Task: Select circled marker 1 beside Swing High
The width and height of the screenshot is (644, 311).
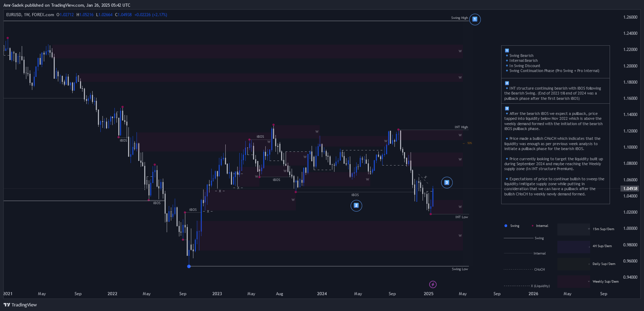Action: coord(475,19)
